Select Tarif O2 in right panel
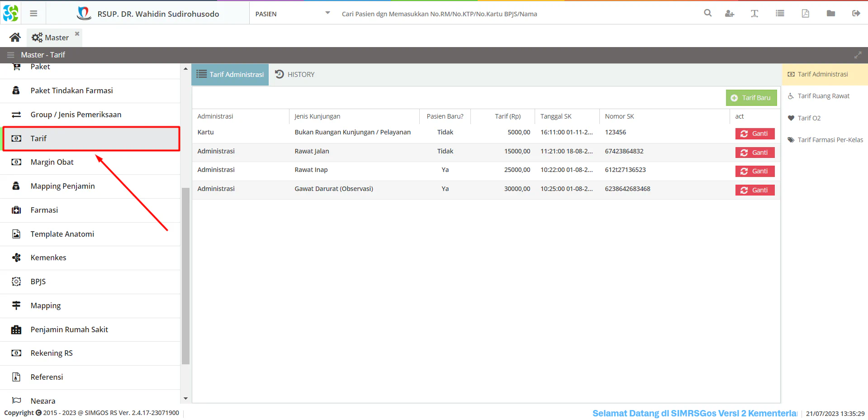The width and height of the screenshot is (868, 420). tap(825, 118)
